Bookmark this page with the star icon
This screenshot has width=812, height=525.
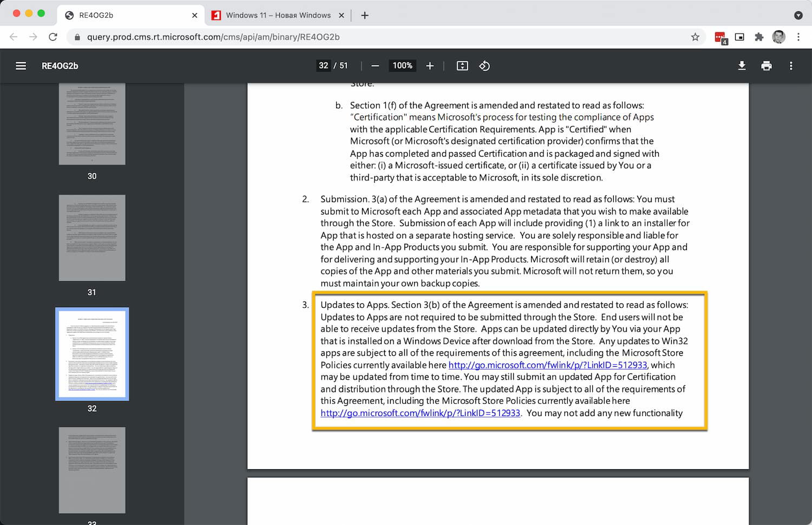click(695, 37)
